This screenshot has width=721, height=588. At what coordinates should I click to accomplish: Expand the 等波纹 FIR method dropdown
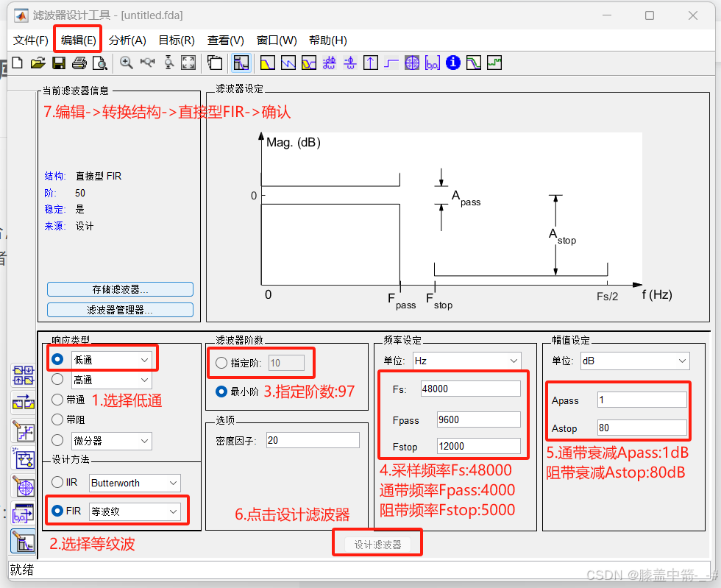coord(134,511)
